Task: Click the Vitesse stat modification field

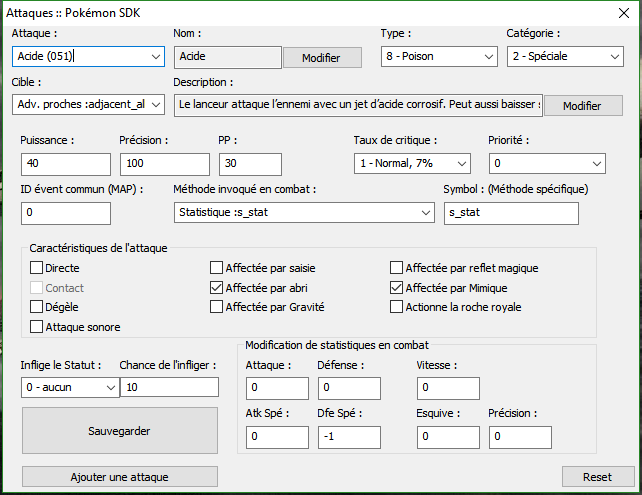Action: click(448, 389)
